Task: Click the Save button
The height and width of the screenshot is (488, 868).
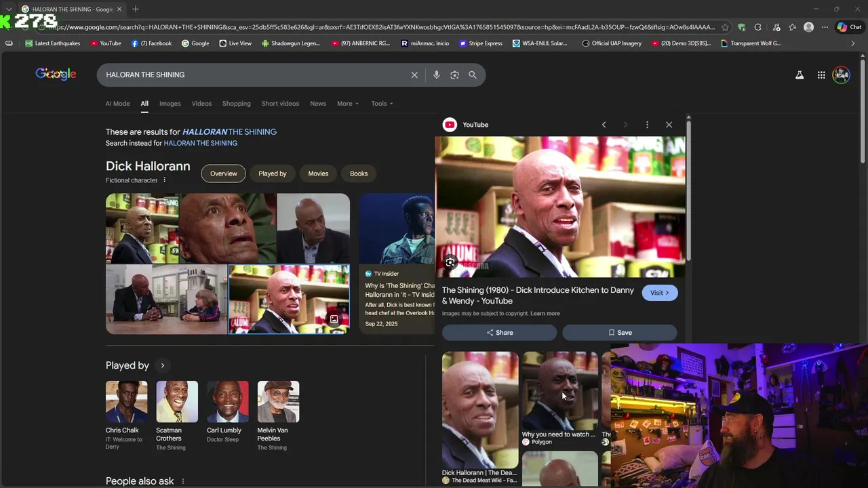Action: point(620,332)
